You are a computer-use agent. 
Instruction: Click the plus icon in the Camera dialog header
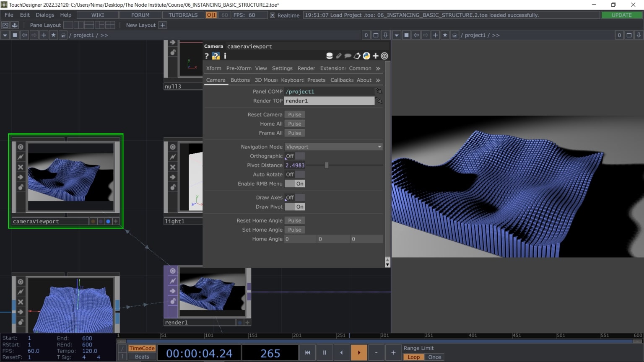point(375,56)
